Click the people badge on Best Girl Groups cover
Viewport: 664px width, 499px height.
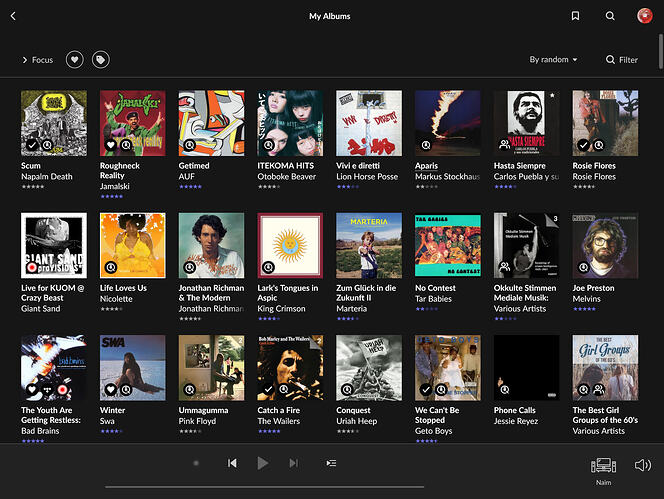(x=599, y=389)
